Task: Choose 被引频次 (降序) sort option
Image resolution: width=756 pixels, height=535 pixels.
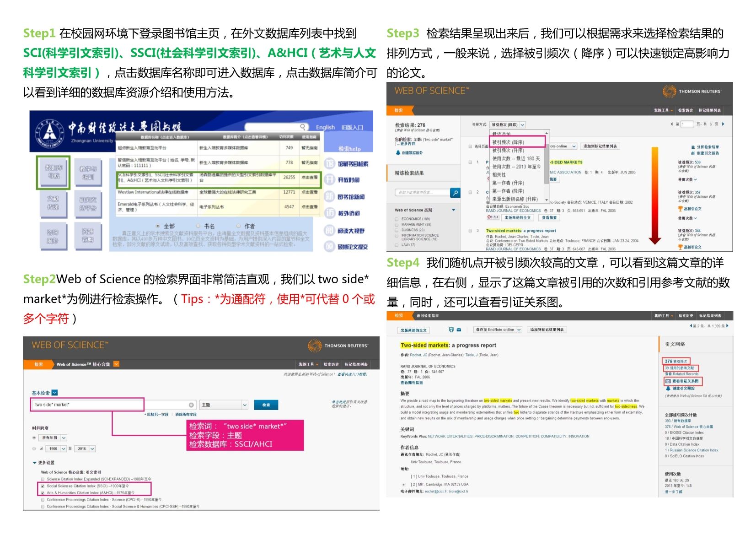Action: [508, 142]
